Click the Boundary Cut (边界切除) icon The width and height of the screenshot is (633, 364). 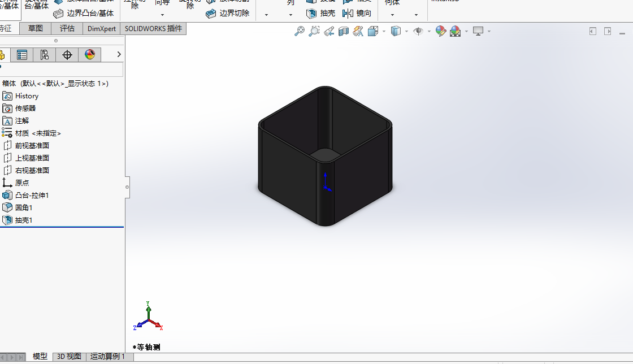pyautogui.click(x=211, y=14)
